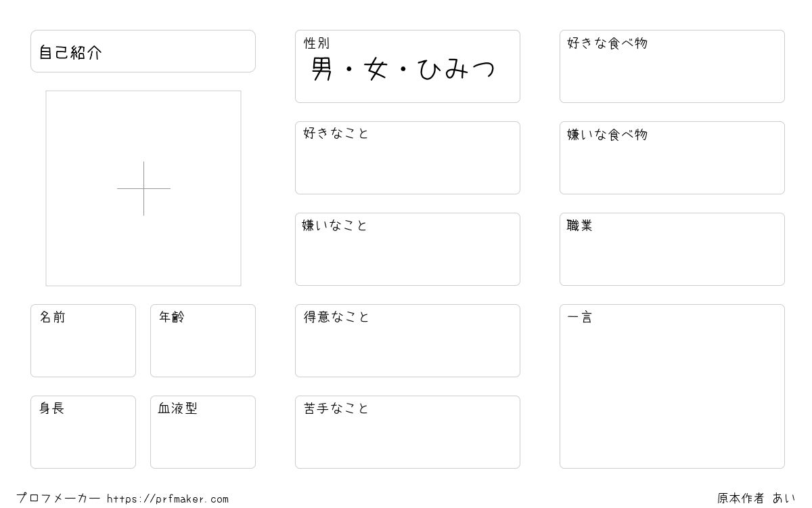Choose ひみつ as the gender option
Viewport: 812px width, 508px height.
click(x=457, y=69)
